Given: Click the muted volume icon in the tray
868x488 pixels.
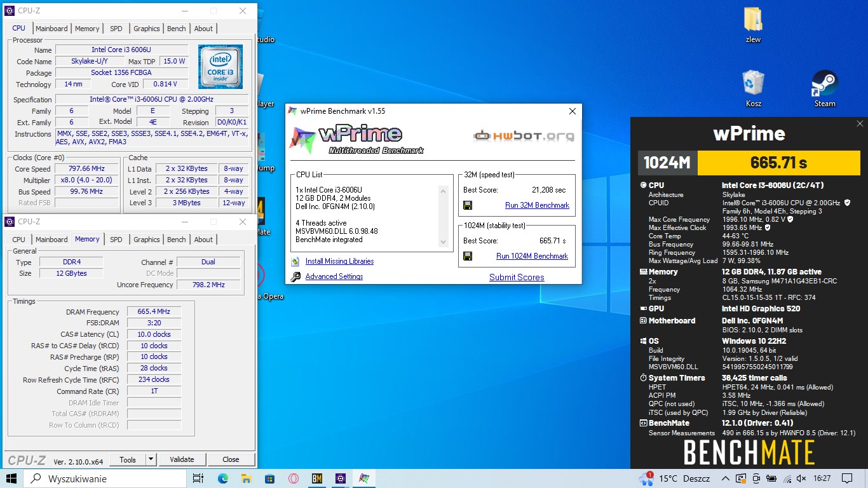Looking at the screenshot, I should (x=801, y=478).
